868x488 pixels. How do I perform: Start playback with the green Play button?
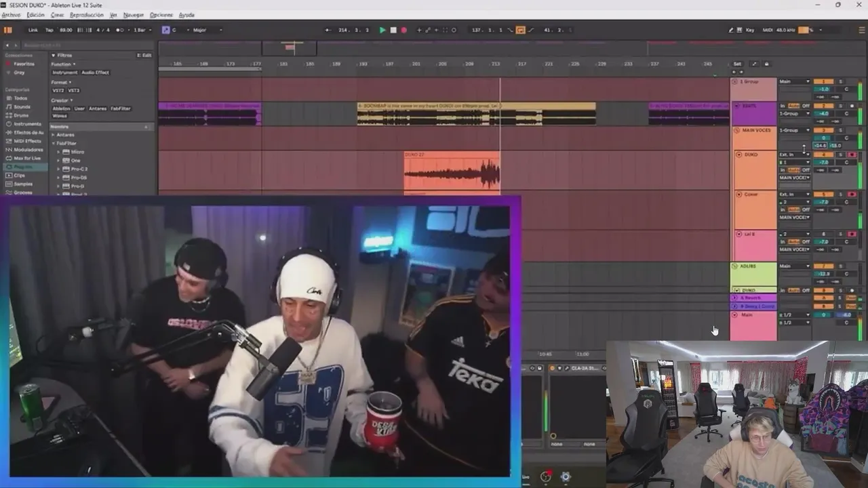(382, 30)
